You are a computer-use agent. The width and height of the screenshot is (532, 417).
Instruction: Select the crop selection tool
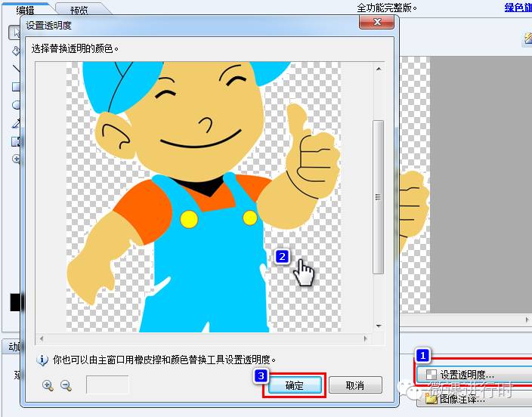pos(16,141)
